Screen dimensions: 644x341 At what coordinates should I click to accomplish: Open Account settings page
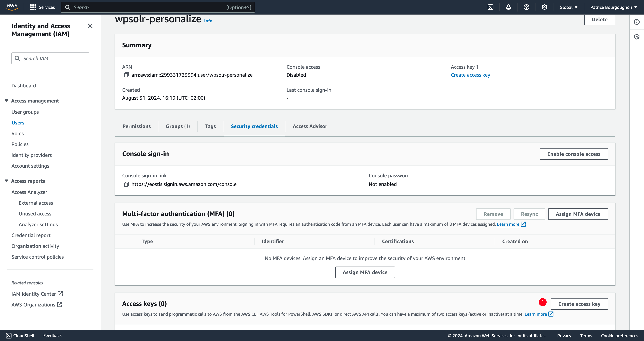(30, 166)
